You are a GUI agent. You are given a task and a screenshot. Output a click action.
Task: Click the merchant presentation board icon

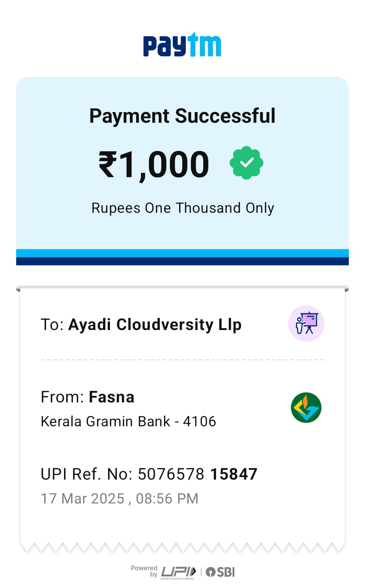point(306,323)
